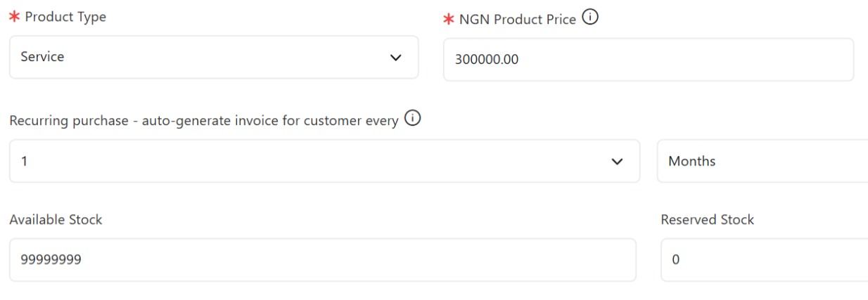
Task: Open the info tooltip icon for Recurring purchase
Action: click(413, 119)
